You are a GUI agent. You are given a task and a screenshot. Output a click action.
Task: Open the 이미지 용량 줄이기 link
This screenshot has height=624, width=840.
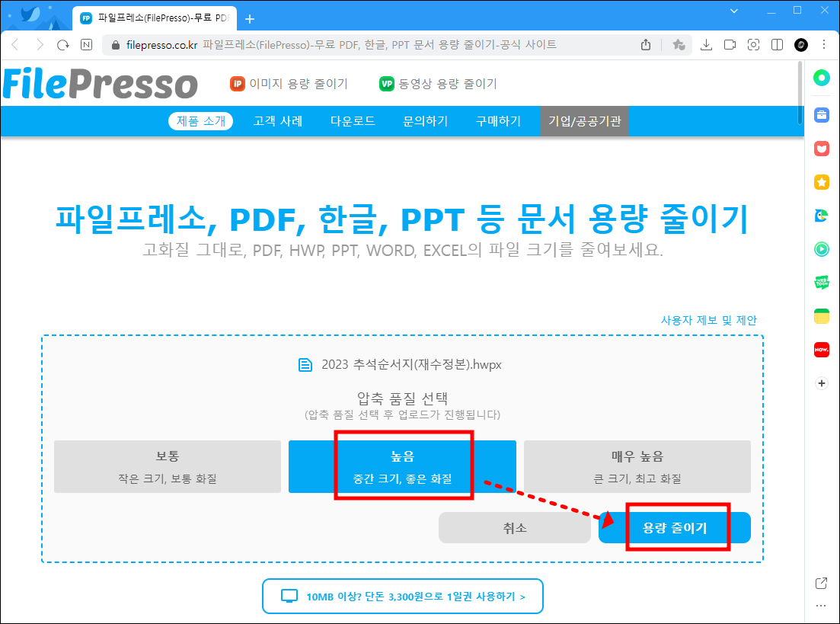click(289, 84)
